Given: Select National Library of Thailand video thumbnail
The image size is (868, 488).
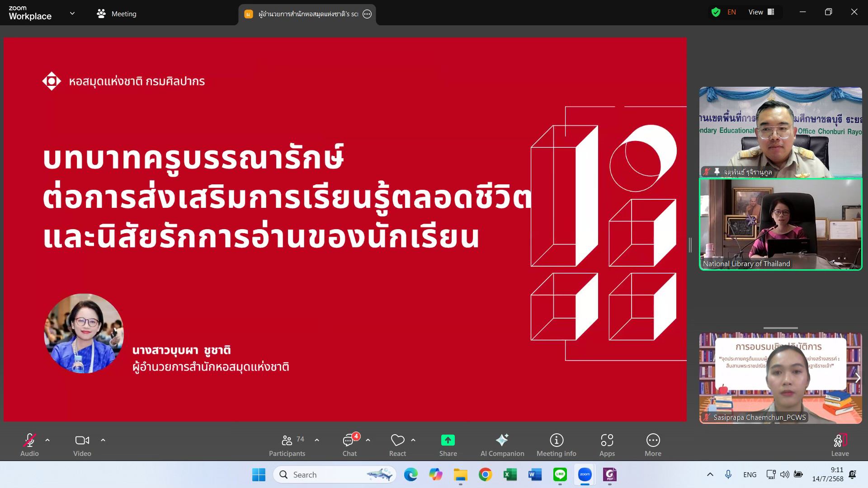Looking at the screenshot, I should pyautogui.click(x=780, y=225).
